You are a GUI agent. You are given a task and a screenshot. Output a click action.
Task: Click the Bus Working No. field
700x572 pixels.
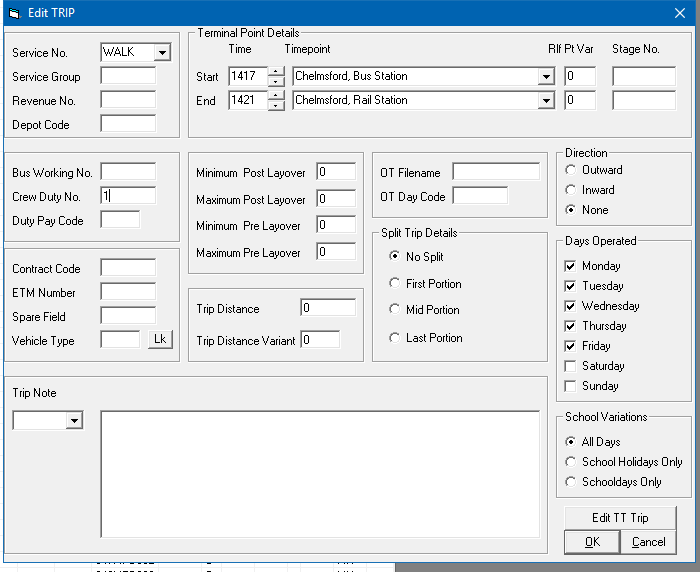[128, 171]
